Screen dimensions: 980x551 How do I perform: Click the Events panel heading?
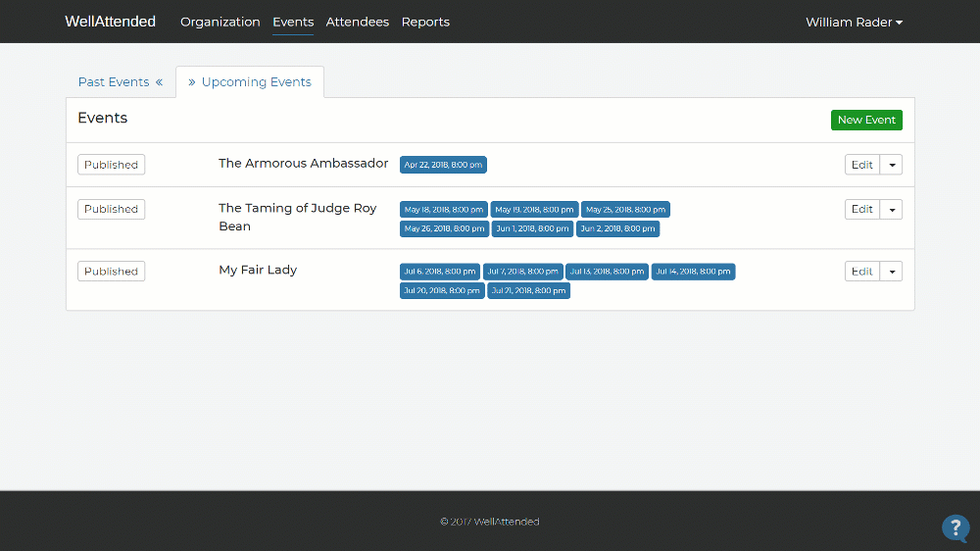tap(103, 118)
